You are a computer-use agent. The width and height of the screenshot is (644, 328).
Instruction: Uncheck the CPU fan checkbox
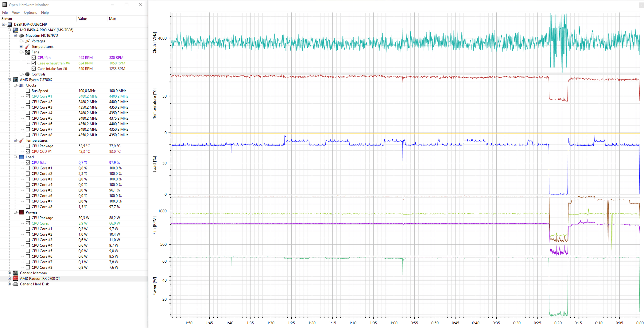coord(33,58)
